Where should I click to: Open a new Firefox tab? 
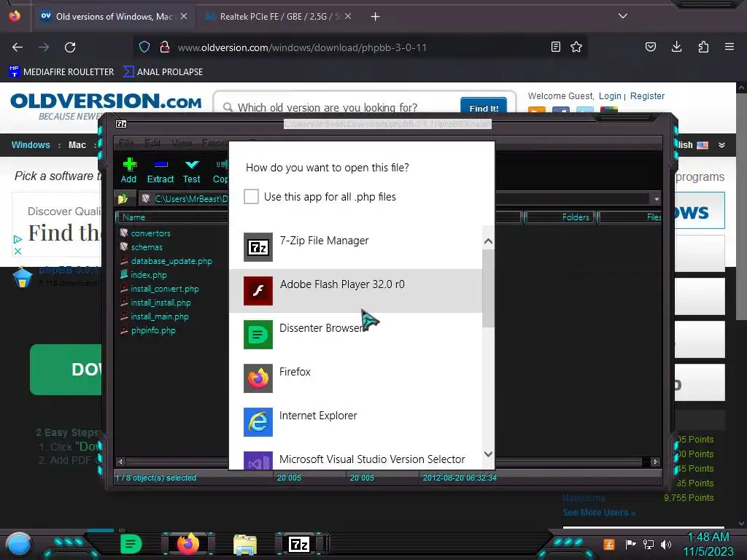(x=376, y=17)
